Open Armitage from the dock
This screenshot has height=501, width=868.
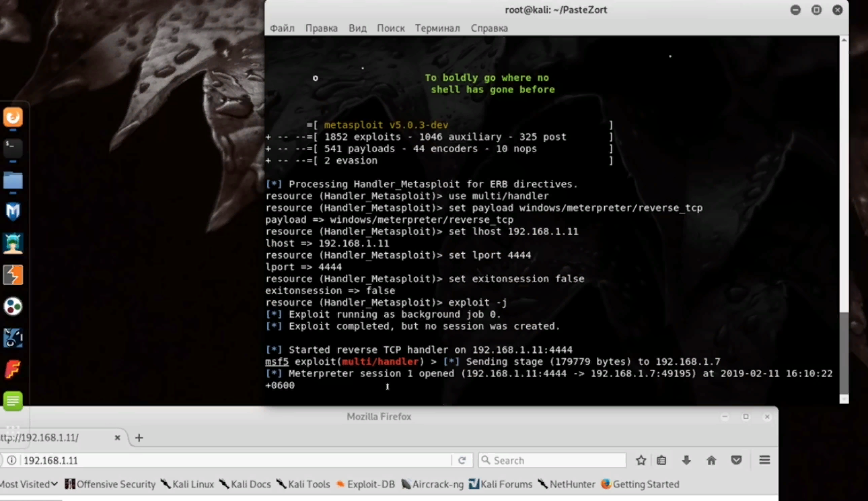coord(13,243)
